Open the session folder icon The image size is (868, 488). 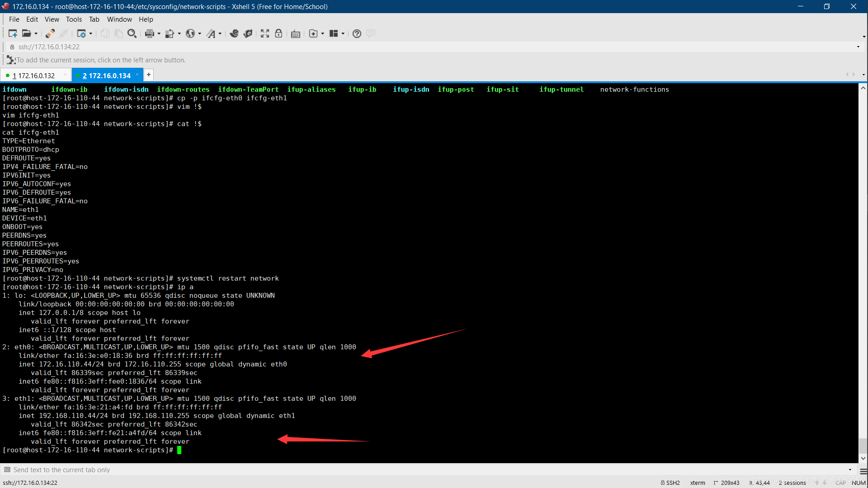(x=27, y=33)
